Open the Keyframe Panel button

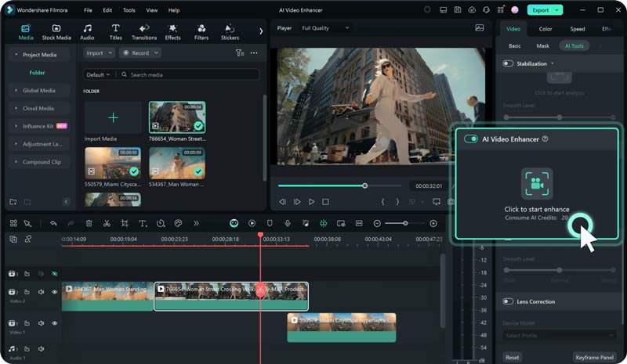tap(594, 357)
